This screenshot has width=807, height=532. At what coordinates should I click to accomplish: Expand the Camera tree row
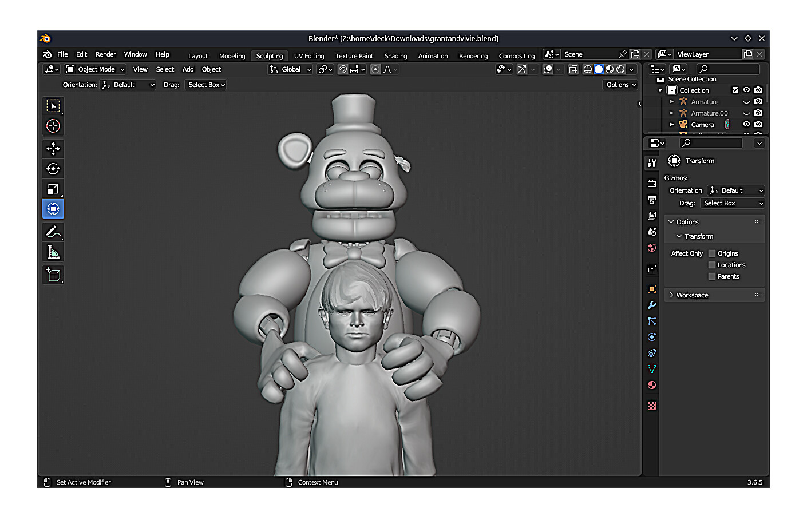coord(672,124)
